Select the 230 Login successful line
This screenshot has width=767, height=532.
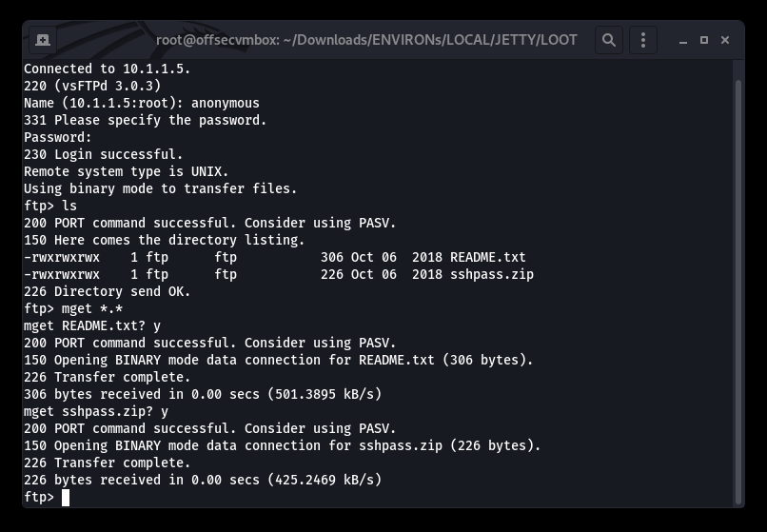[x=103, y=155]
